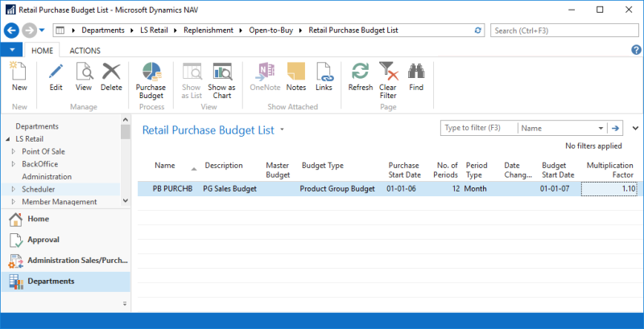This screenshot has height=329, width=644.
Task: Click the Multiplication Factor column header
Action: pos(610,170)
